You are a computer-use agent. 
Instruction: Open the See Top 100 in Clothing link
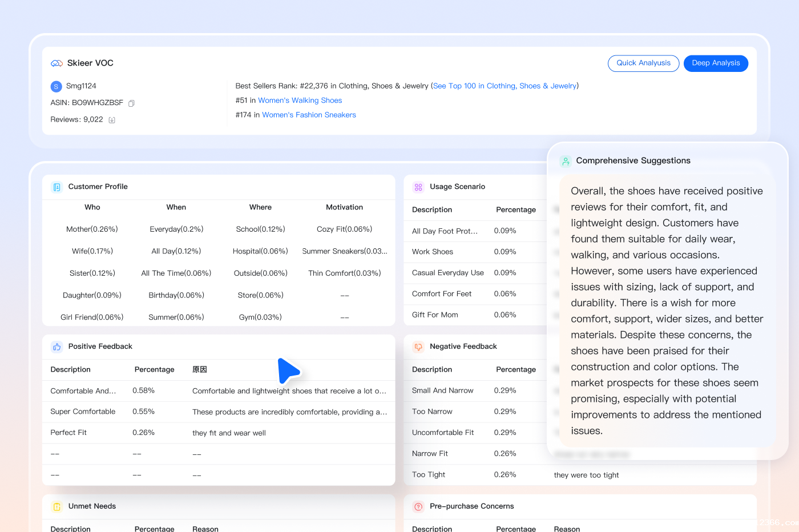(x=505, y=86)
